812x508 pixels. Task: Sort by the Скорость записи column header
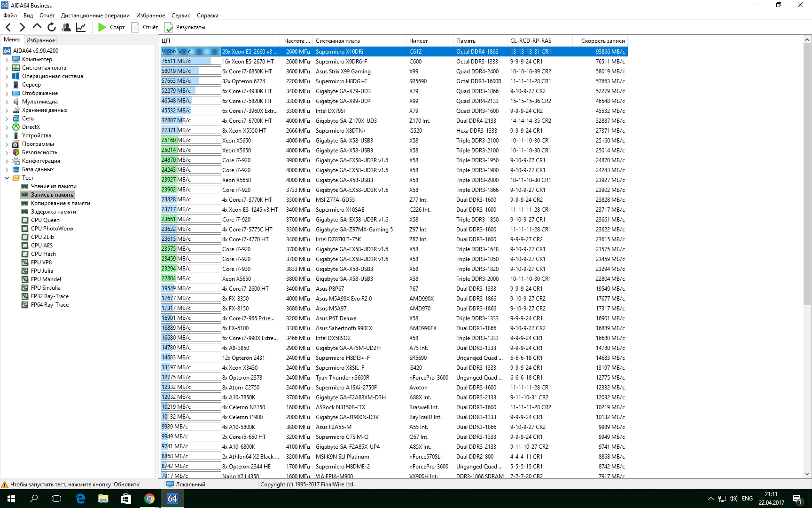pyautogui.click(x=600, y=41)
